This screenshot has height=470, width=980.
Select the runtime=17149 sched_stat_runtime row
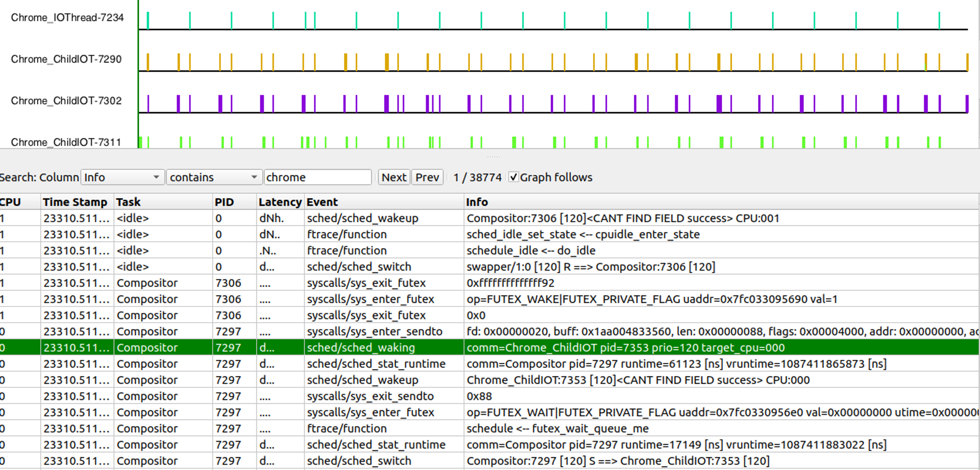point(490,445)
